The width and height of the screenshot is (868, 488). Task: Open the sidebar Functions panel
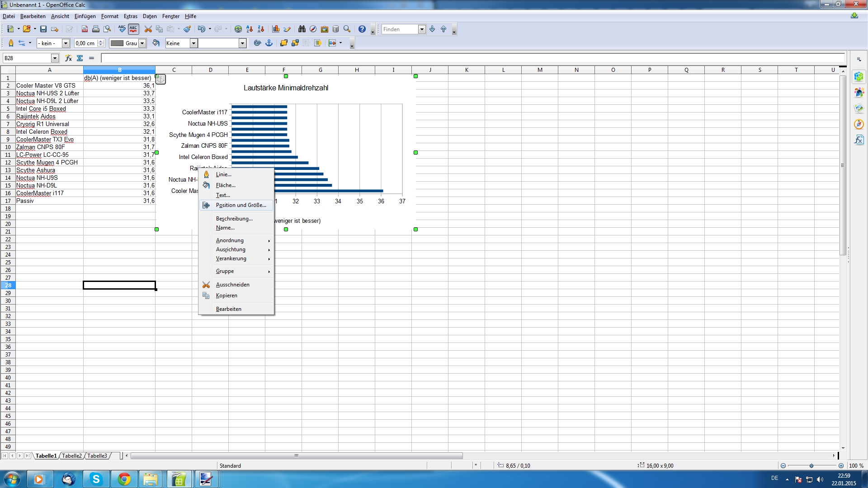click(x=859, y=140)
